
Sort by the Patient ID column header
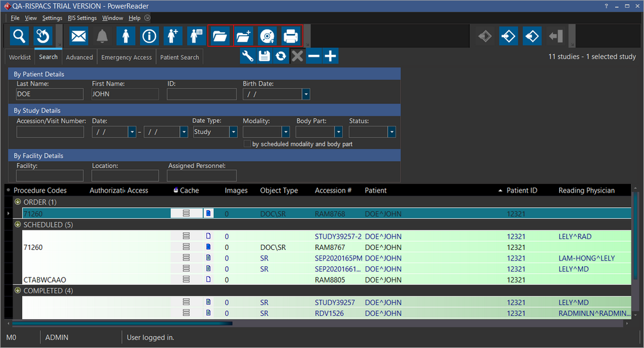tap(522, 190)
